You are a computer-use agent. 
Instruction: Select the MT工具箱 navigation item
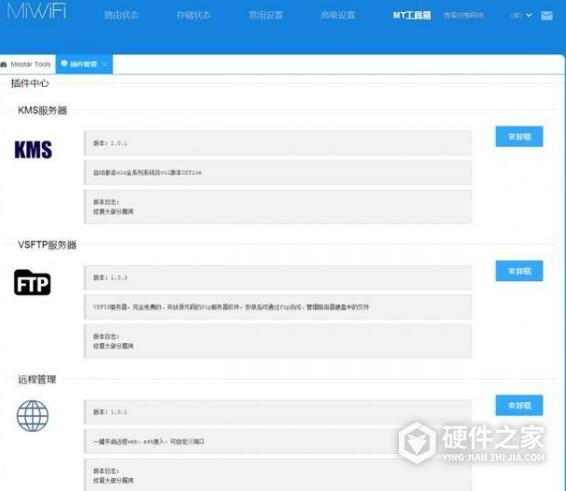tap(412, 15)
